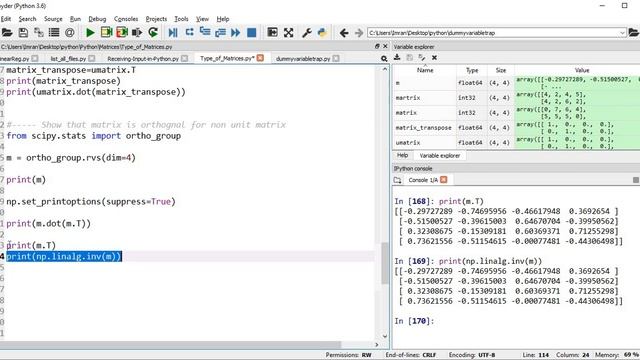This screenshot has height=360, width=640.
Task: Select the Variable explorer bottom tab
Action: click(x=440, y=156)
